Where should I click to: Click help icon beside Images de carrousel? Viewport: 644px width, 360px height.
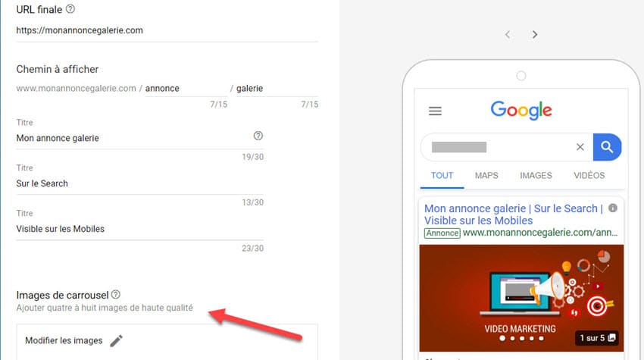116,294
